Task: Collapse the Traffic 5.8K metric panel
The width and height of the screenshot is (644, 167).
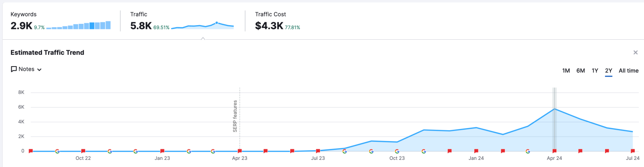Action: coord(182,21)
